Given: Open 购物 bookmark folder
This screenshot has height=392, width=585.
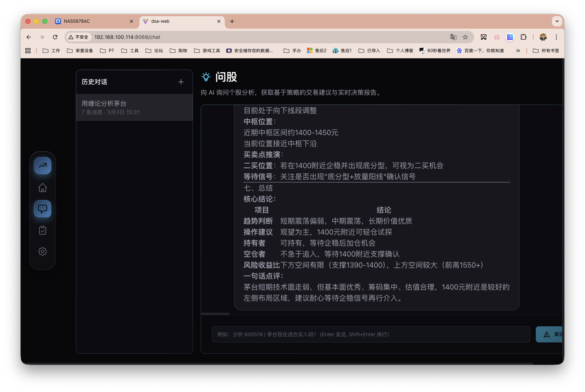Looking at the screenshot, I should tap(178, 51).
